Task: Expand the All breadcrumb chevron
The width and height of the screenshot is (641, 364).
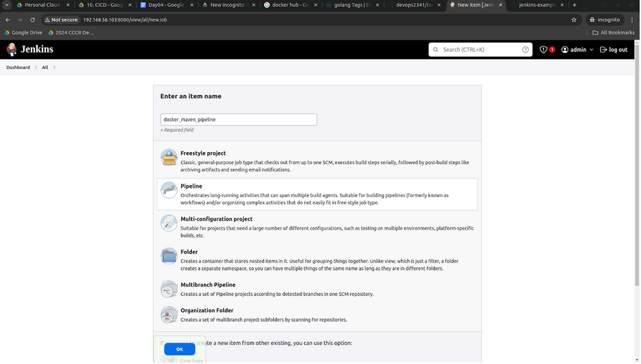Action: [54, 67]
